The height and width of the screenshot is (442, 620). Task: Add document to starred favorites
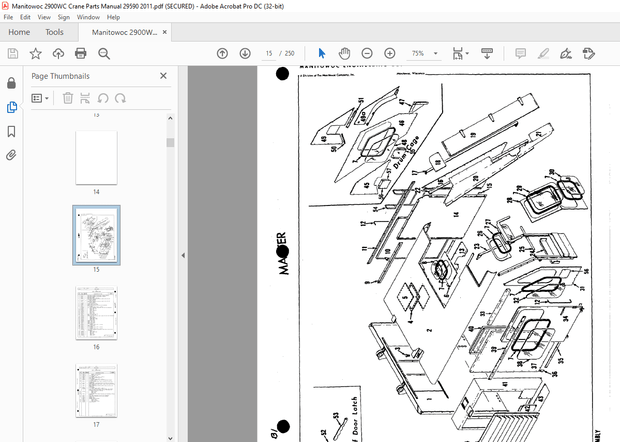[36, 53]
